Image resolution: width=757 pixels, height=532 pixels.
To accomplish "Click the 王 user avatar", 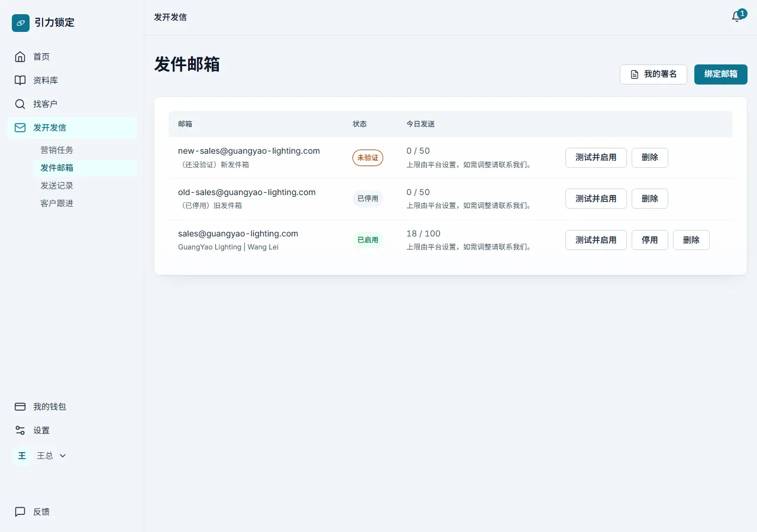I will 22,456.
